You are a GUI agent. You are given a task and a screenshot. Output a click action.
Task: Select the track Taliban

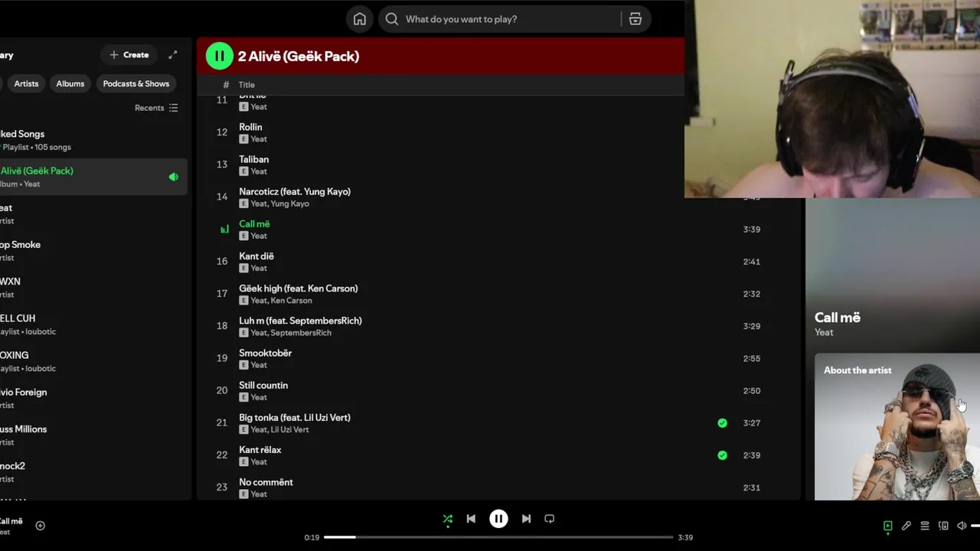(253, 159)
